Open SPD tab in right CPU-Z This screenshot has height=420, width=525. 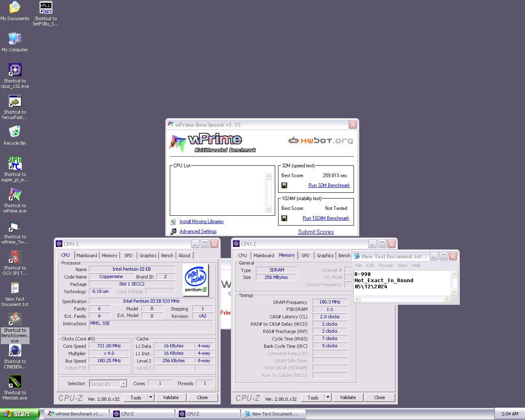[306, 256]
